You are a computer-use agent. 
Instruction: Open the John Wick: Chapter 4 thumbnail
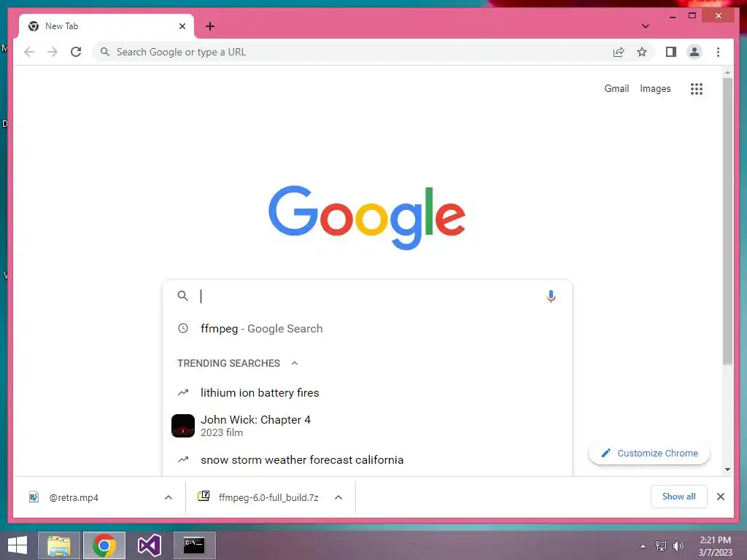183,426
